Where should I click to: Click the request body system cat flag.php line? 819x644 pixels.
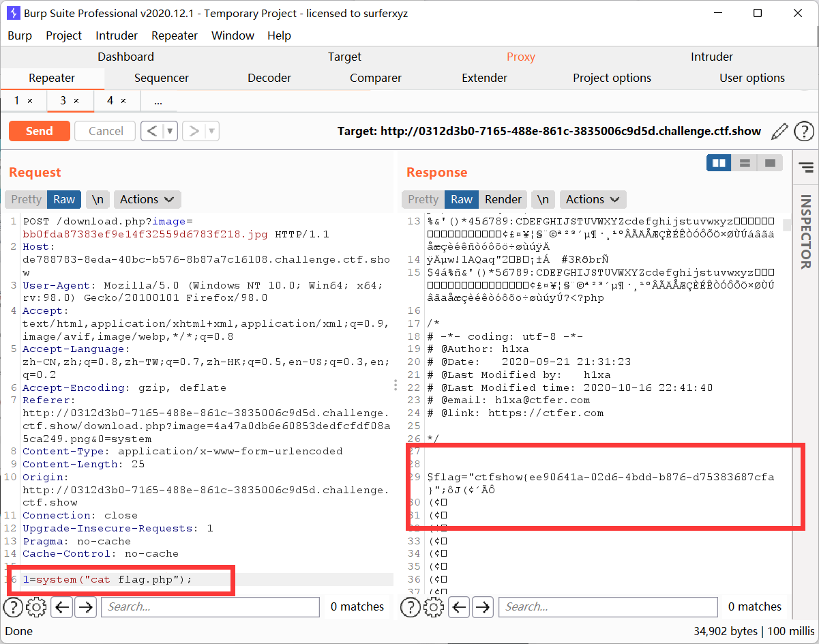click(x=108, y=579)
